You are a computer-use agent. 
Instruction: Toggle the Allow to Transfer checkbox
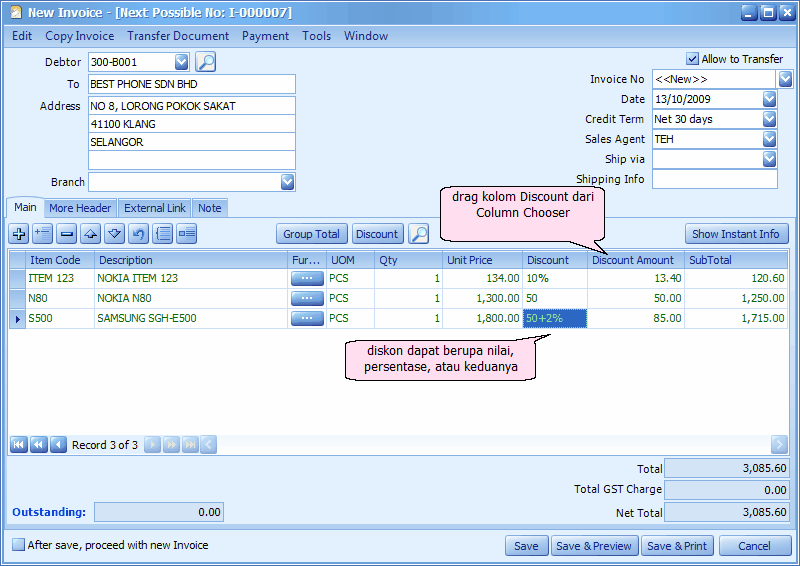693,59
